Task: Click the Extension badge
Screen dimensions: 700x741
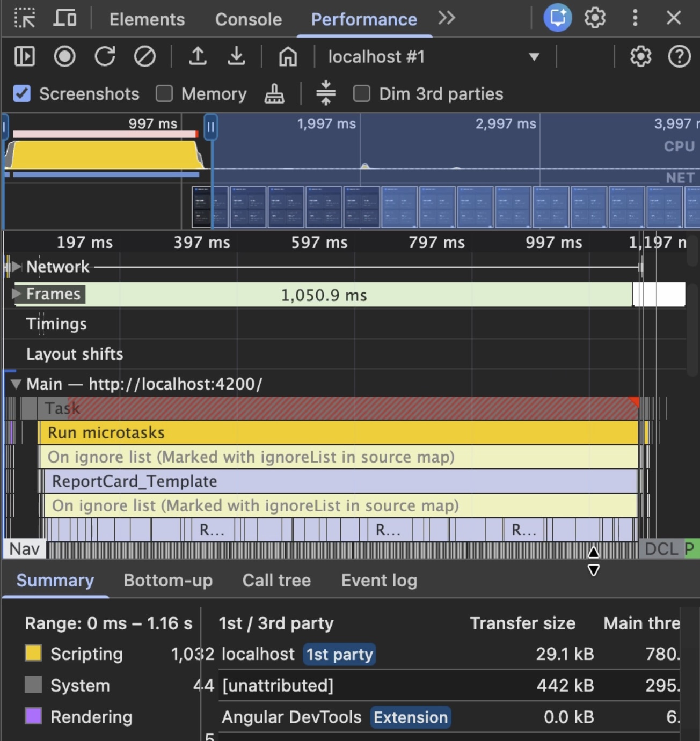Action: pos(411,717)
